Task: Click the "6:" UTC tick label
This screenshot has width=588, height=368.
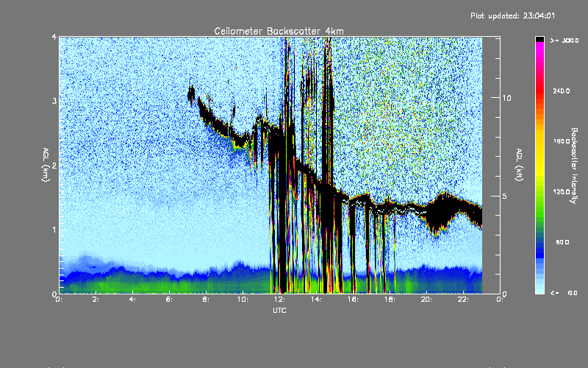Action: (x=170, y=300)
